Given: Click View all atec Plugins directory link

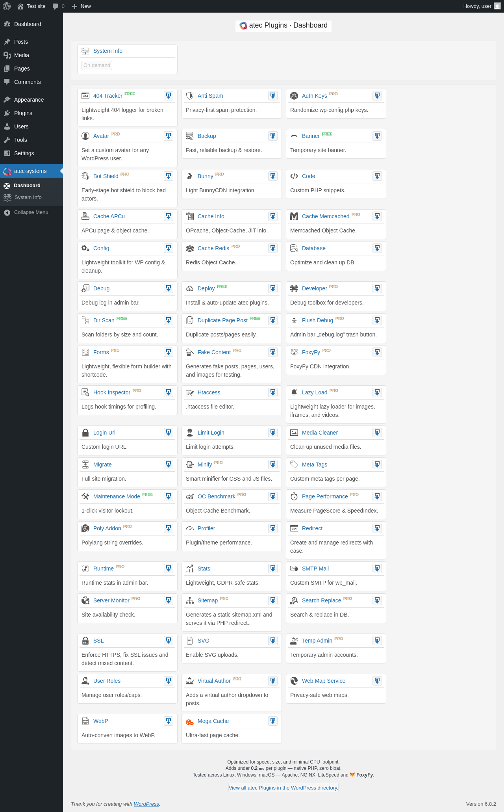Looking at the screenshot, I should coord(283,788).
